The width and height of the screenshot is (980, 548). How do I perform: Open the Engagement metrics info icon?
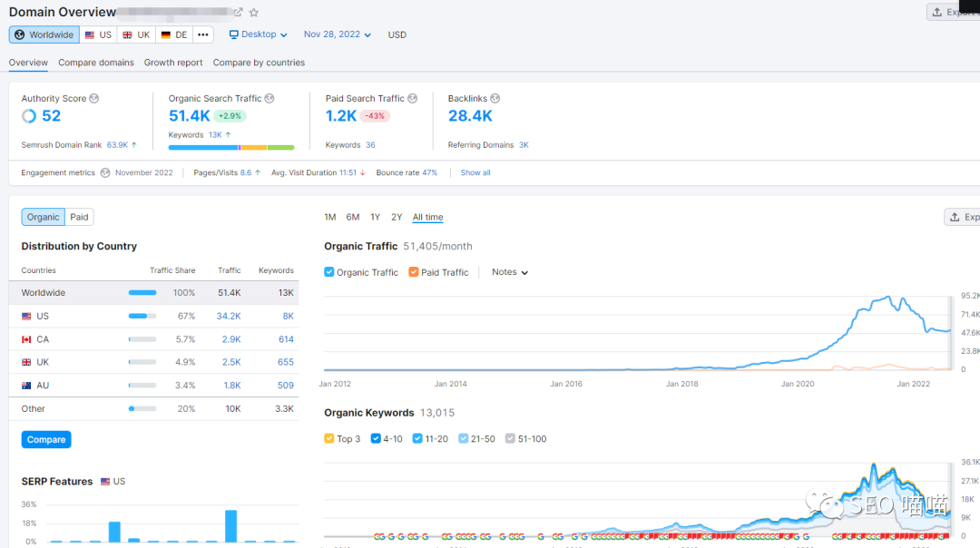[105, 172]
